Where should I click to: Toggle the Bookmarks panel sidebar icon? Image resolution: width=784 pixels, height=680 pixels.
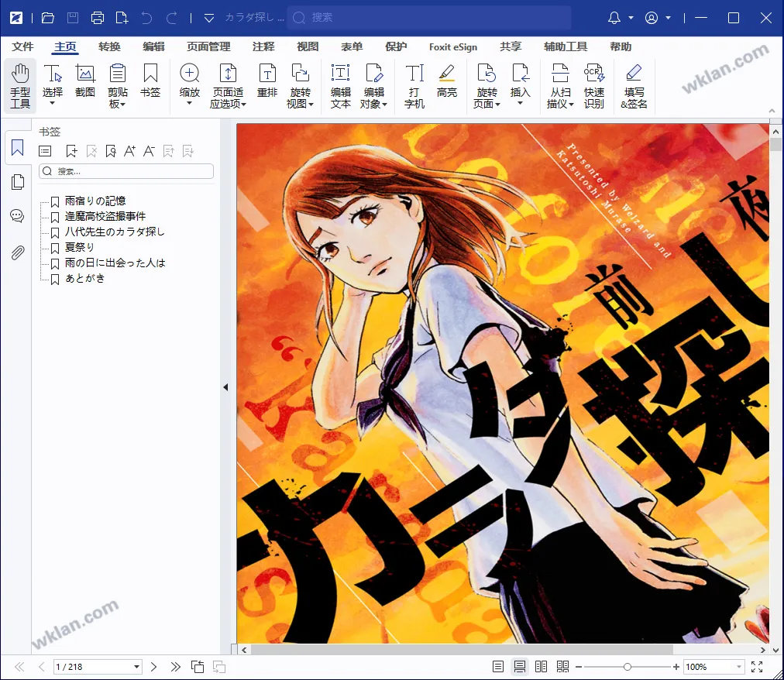click(x=18, y=148)
